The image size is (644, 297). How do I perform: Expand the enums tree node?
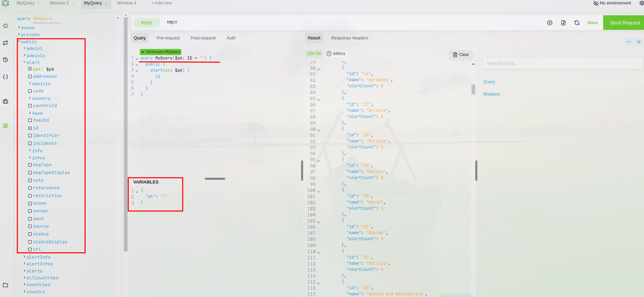(x=19, y=28)
